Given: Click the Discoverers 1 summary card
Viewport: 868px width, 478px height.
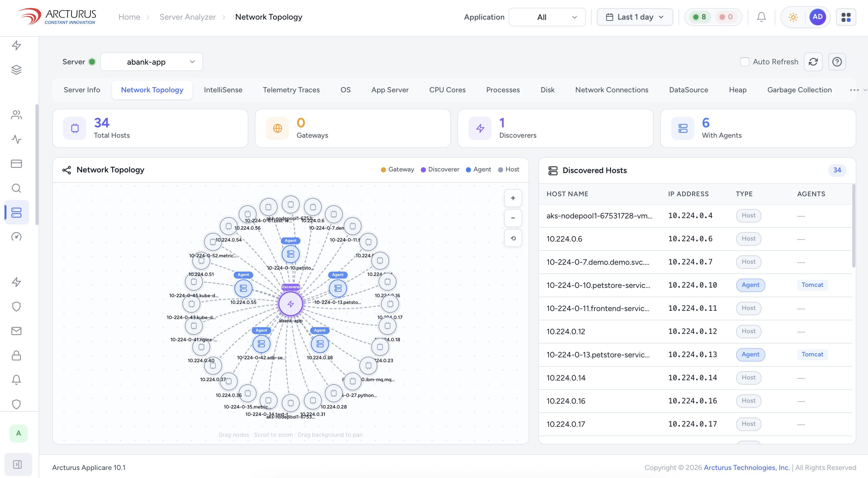Looking at the screenshot, I should pyautogui.click(x=555, y=128).
